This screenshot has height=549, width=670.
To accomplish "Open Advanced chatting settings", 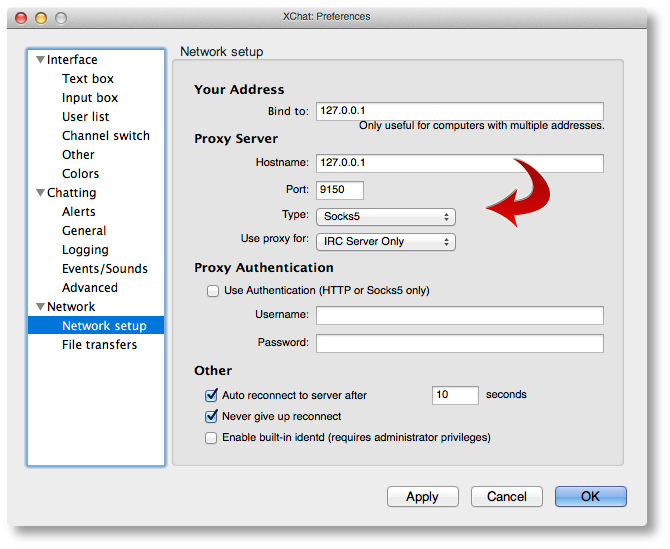I will [90, 288].
